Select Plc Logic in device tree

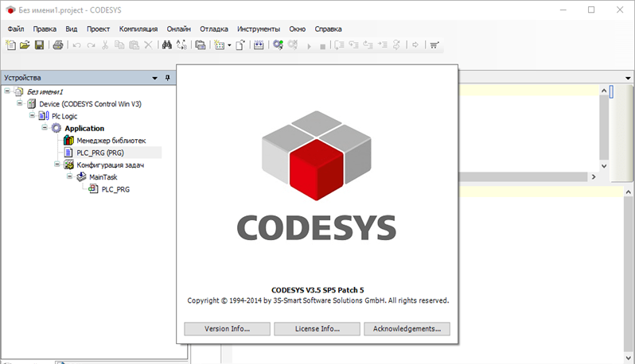[x=64, y=116]
